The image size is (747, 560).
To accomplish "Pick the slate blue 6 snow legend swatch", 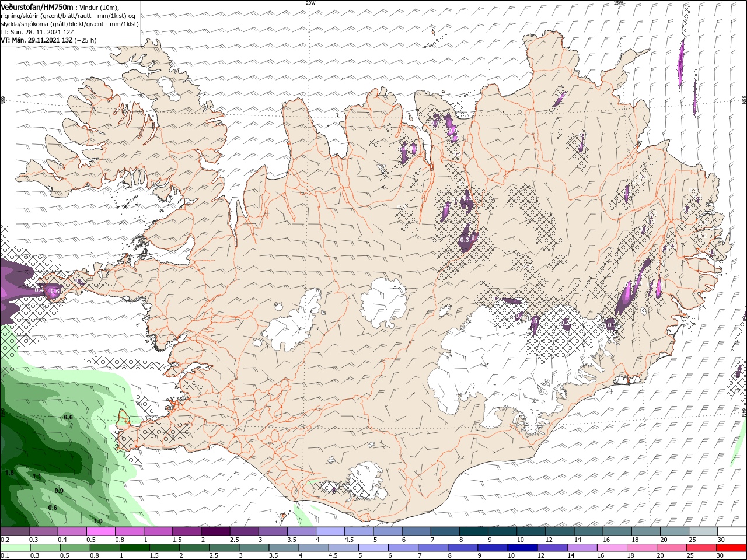I will coord(416,531).
